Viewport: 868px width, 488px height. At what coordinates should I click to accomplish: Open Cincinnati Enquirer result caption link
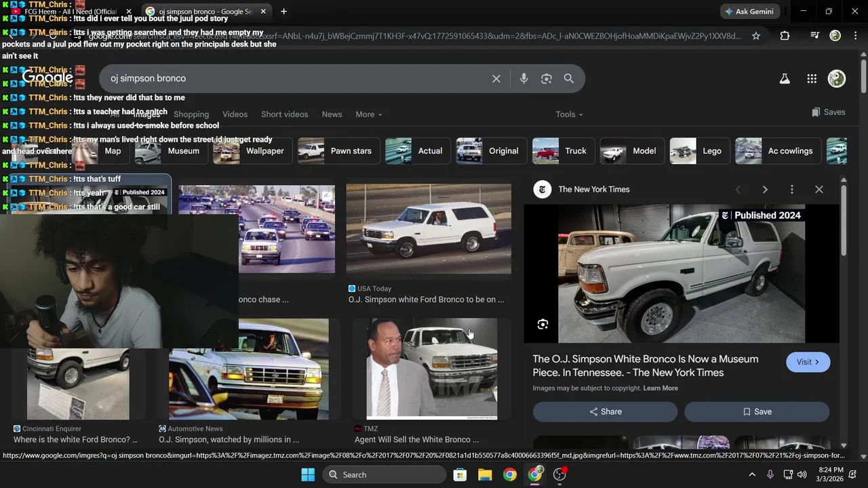[x=75, y=440]
